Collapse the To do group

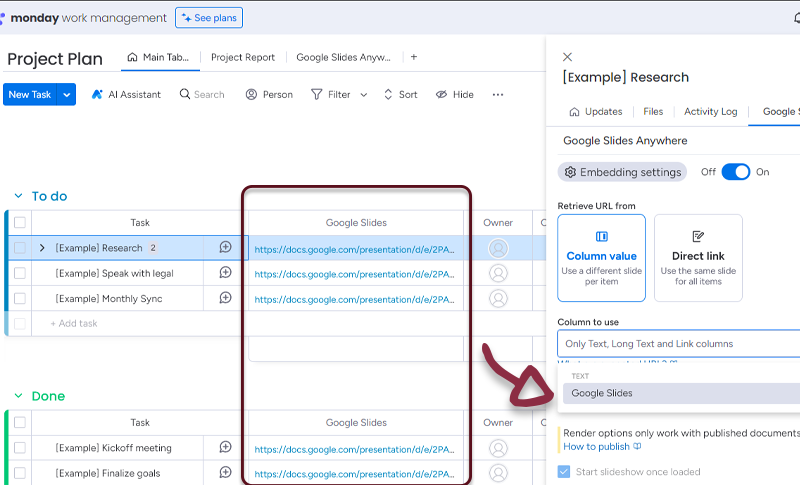[17, 196]
